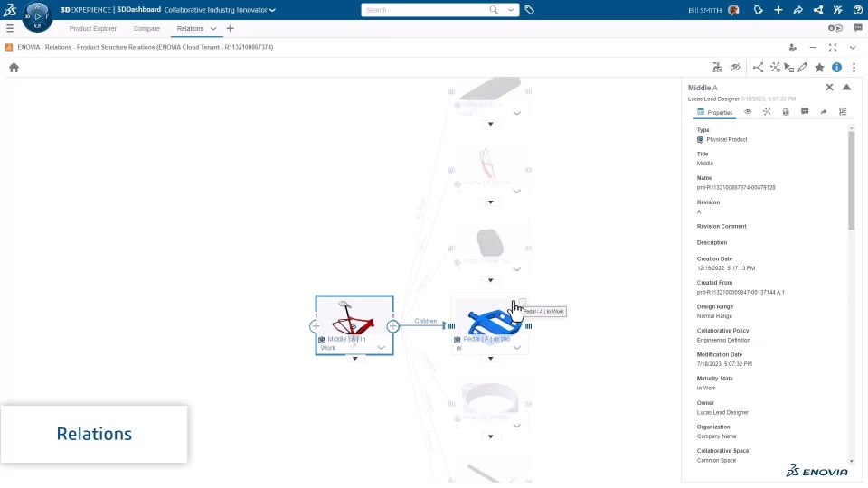Click the Children relation label
The height and width of the screenshot is (488, 868).
[426, 321]
